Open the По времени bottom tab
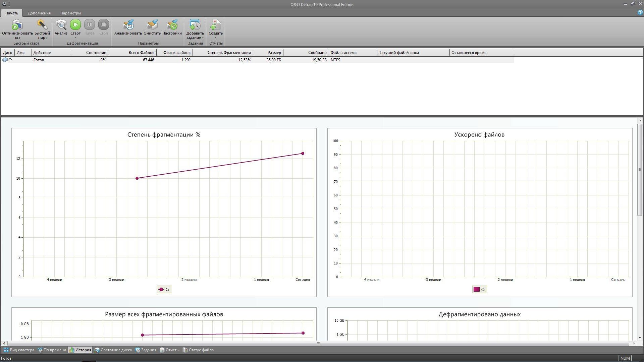The height and width of the screenshot is (362, 644). tap(52, 350)
